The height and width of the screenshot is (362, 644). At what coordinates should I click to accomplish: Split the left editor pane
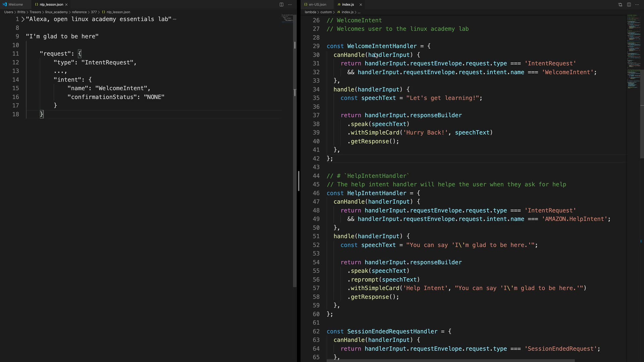tap(281, 4)
